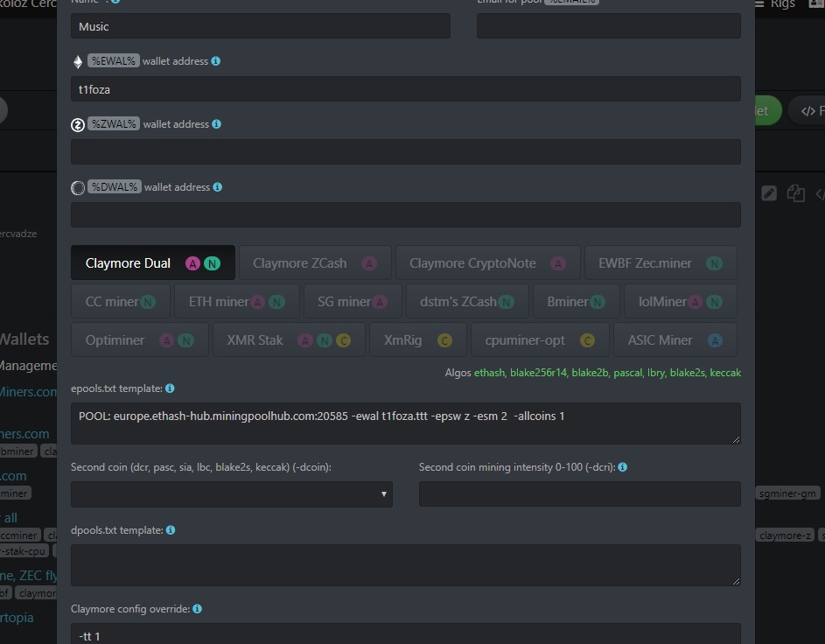Click the Second coin mining intensity field
This screenshot has width=825, height=644.
pos(580,494)
